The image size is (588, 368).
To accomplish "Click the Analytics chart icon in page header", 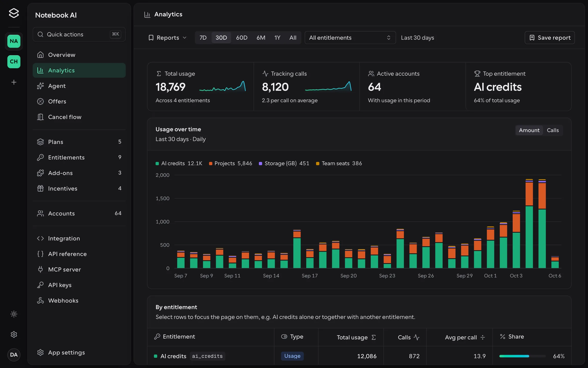I will [147, 15].
